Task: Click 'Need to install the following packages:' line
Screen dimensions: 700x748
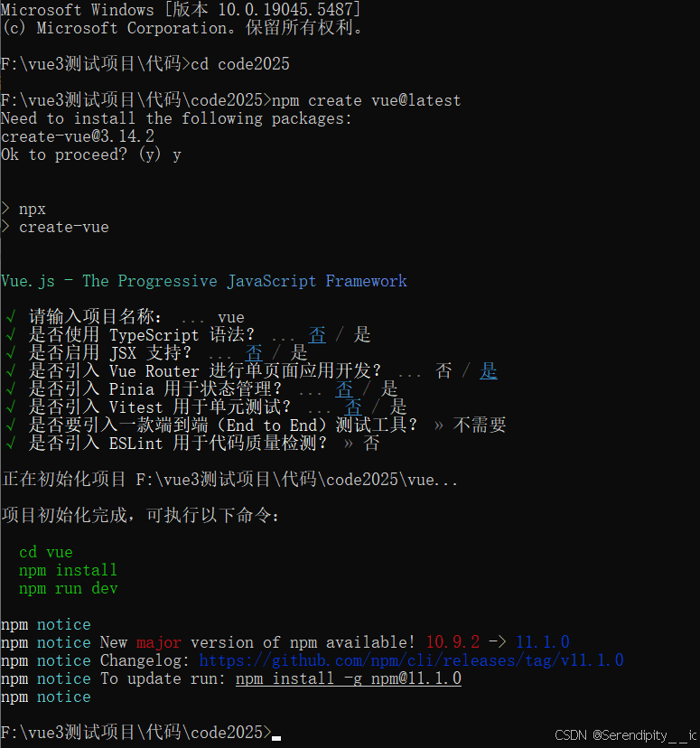Action: pos(176,118)
